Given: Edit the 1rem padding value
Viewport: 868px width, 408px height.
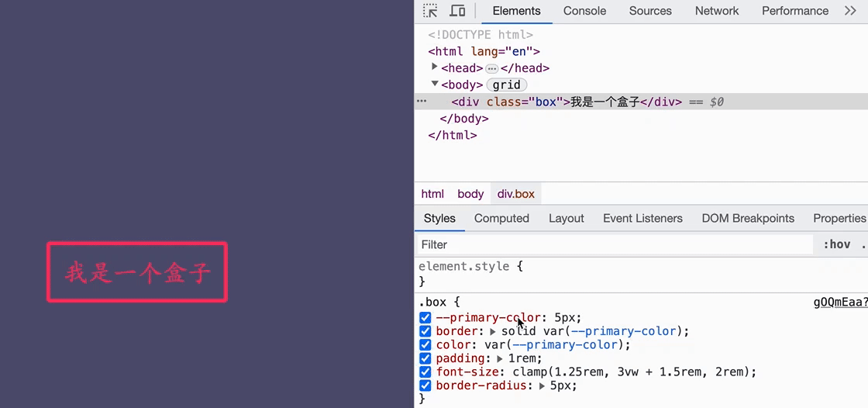Looking at the screenshot, I should coord(522,358).
